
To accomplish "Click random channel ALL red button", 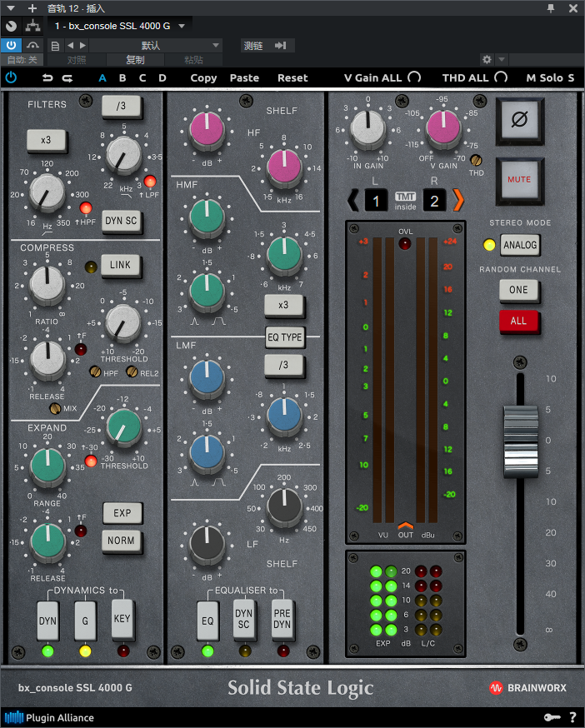I will pyautogui.click(x=518, y=322).
